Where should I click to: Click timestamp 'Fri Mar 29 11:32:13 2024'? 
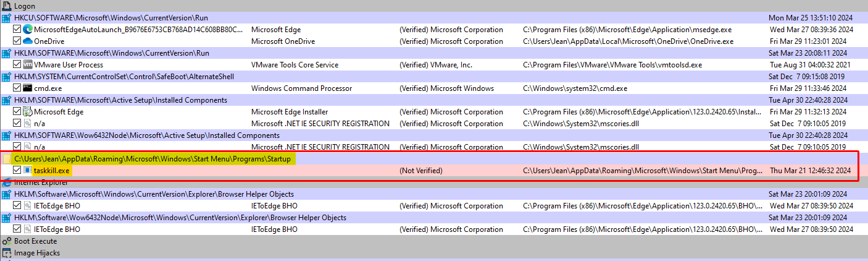pos(810,111)
